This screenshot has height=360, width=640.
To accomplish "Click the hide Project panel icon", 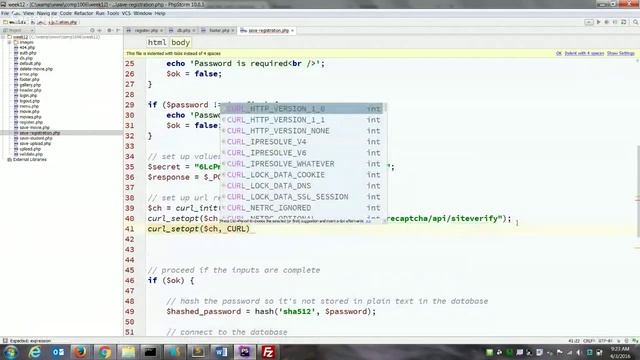I will coord(118,31).
